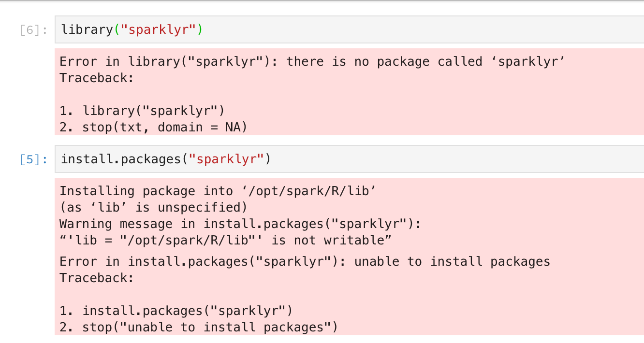The height and width of the screenshot is (343, 644).
Task: Select the [6] execution count label
Action: click(29, 29)
